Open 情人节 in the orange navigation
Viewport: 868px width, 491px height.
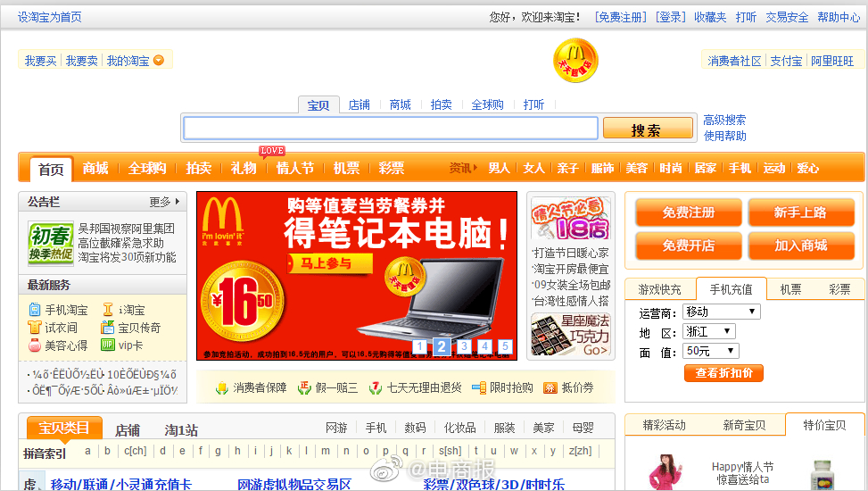(x=295, y=168)
